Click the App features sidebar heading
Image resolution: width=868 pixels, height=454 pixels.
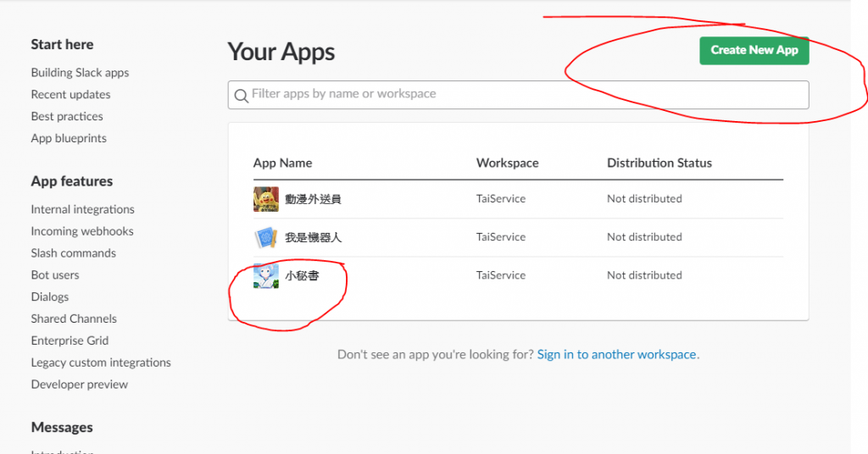(x=71, y=181)
